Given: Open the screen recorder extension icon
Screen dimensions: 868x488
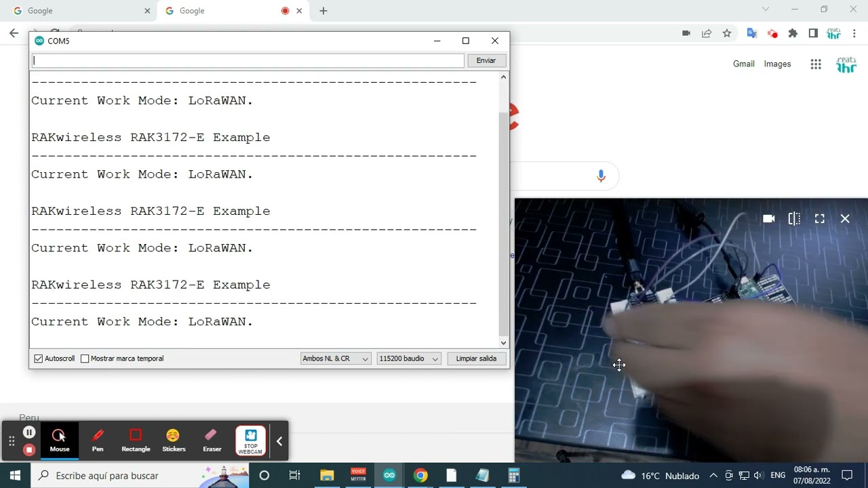Looking at the screenshot, I should click(772, 33).
